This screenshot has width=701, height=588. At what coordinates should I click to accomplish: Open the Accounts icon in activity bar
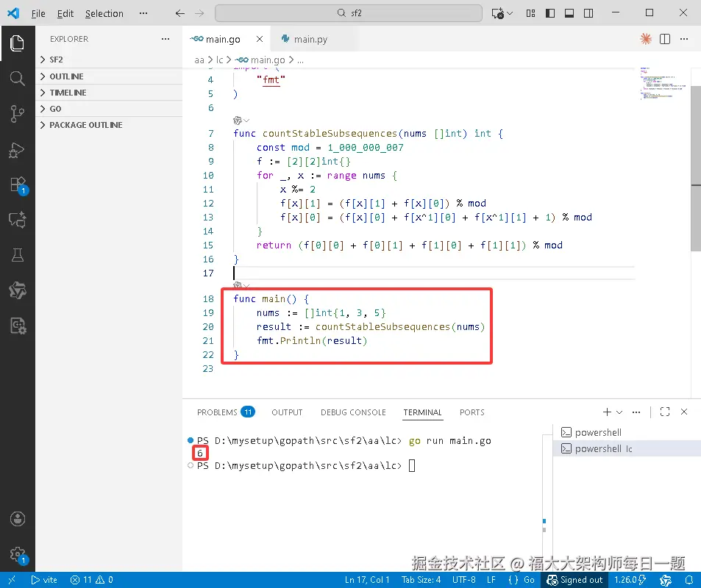click(x=18, y=519)
